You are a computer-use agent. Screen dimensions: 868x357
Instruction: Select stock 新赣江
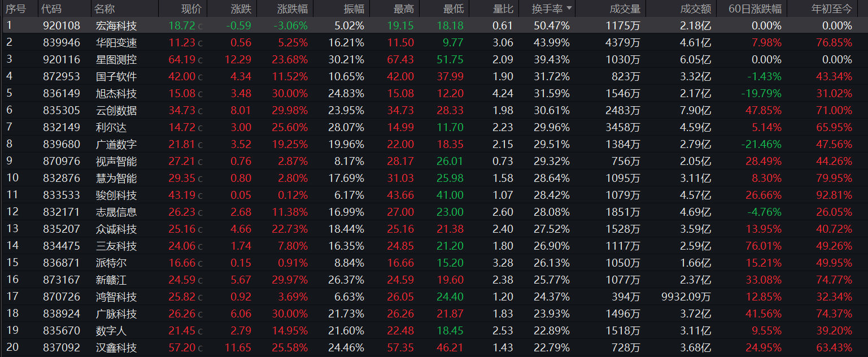111,280
